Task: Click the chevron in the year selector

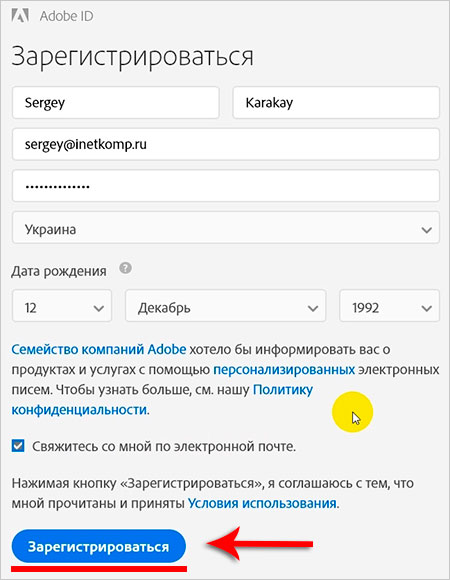Action: [x=427, y=308]
